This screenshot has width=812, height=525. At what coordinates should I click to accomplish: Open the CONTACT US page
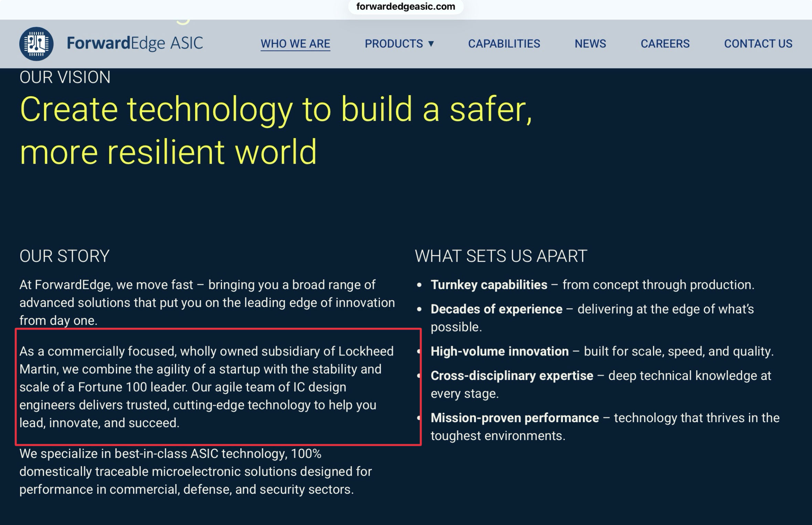coord(758,44)
